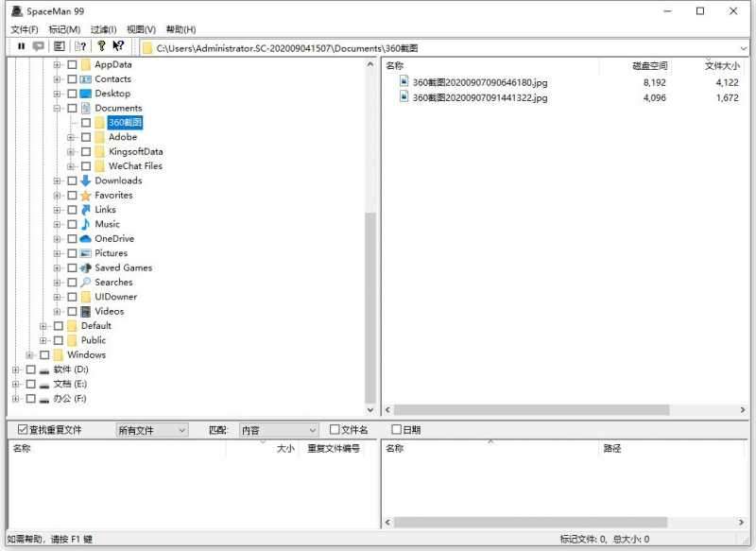Image resolution: width=756 pixels, height=551 pixels.
Task: Sort files by 文件大小 column header
Action: point(721,66)
